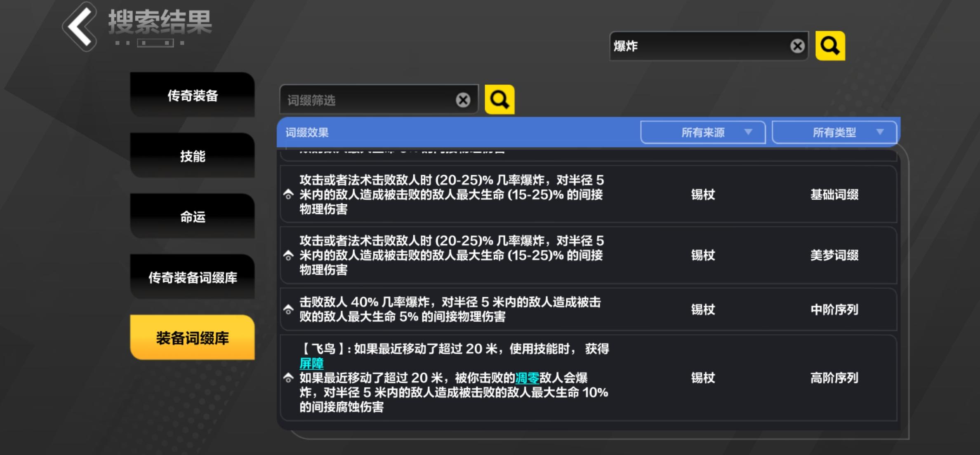Screen dimensions: 980x455
Task: Click the icon on the 中阶序列 row
Action: click(x=288, y=310)
